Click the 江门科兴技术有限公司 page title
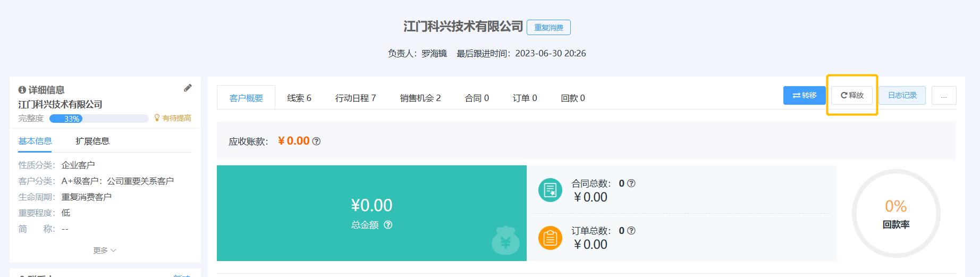The height and width of the screenshot is (277, 980). tap(463, 27)
